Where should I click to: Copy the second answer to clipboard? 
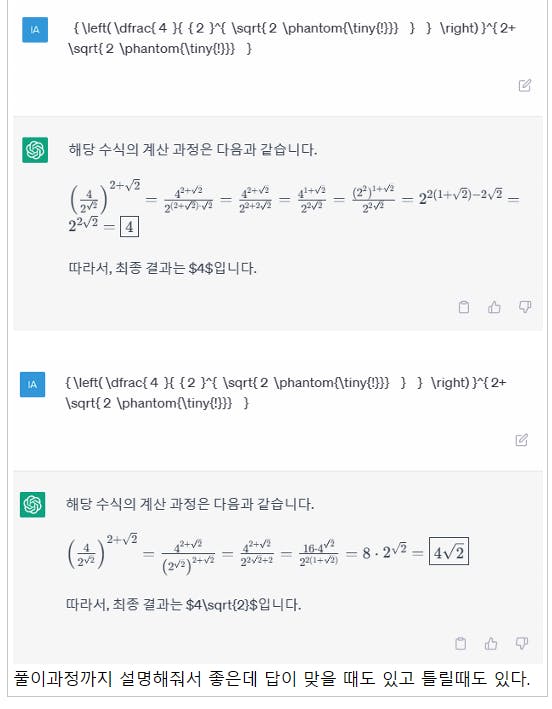pyautogui.click(x=461, y=643)
